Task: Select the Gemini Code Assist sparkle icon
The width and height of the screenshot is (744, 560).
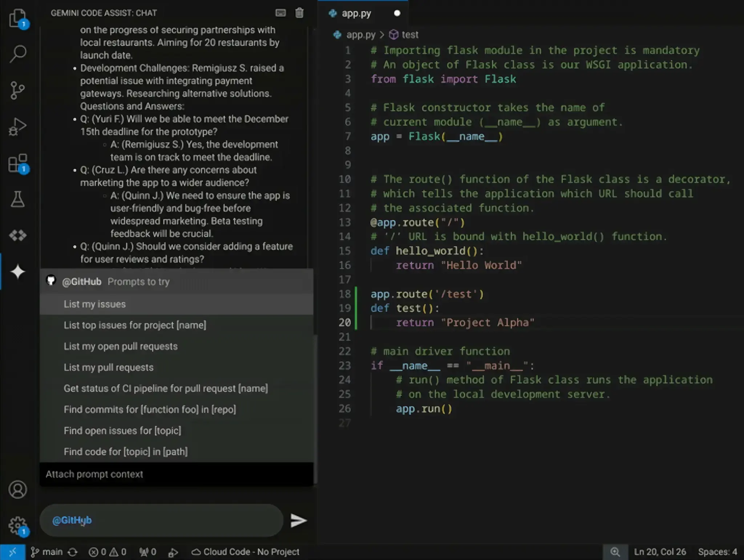Action: click(17, 272)
